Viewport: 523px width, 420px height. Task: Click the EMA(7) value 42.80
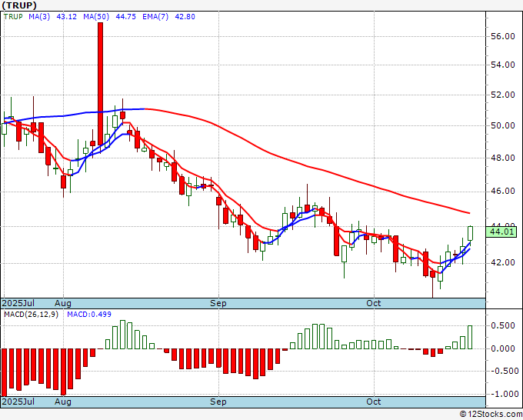[x=185, y=17]
